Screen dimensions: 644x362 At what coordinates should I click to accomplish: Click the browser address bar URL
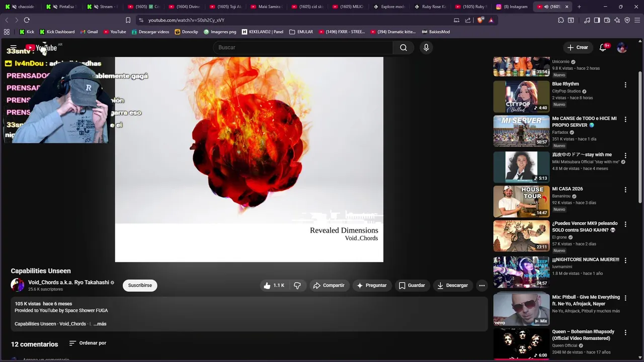[x=186, y=20]
